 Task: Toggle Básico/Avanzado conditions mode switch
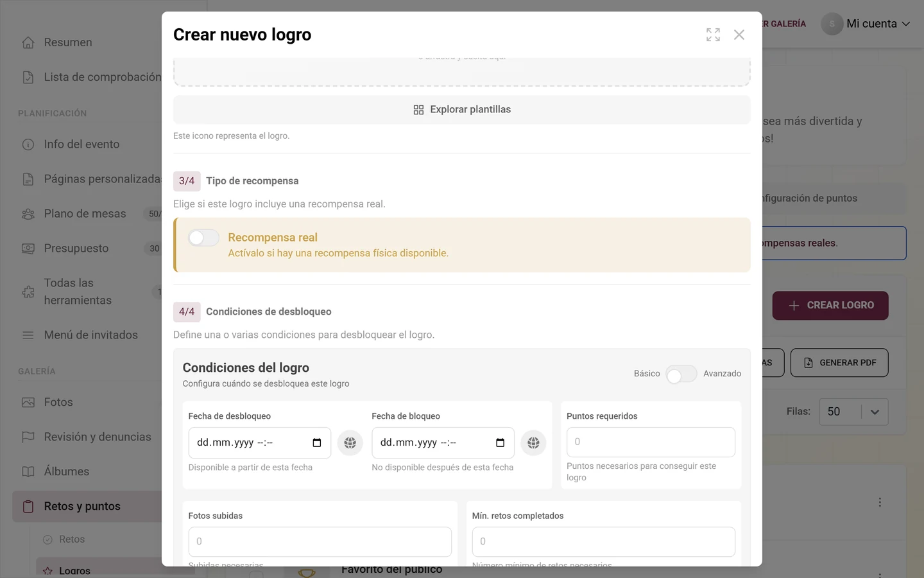[681, 374]
